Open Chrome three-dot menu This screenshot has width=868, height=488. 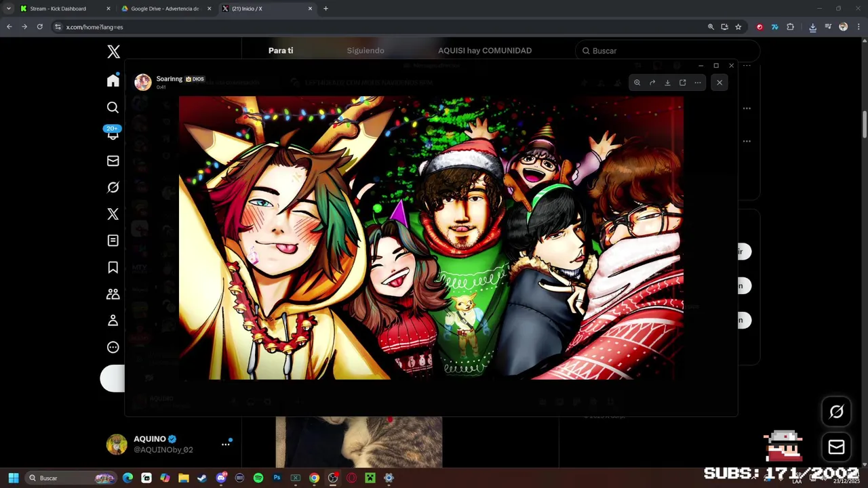tap(859, 27)
